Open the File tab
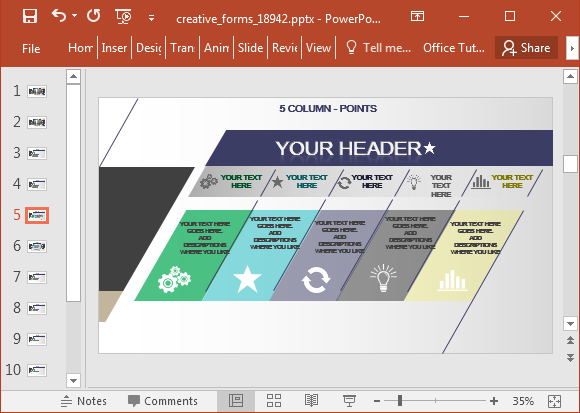Screen dimensions: 580x413 (x=31, y=48)
